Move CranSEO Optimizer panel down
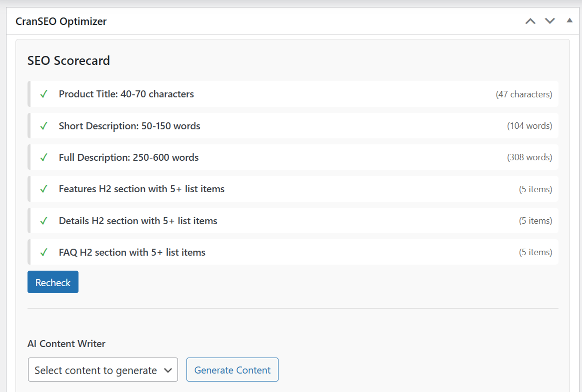Image resolution: width=582 pixels, height=392 pixels. [550, 21]
